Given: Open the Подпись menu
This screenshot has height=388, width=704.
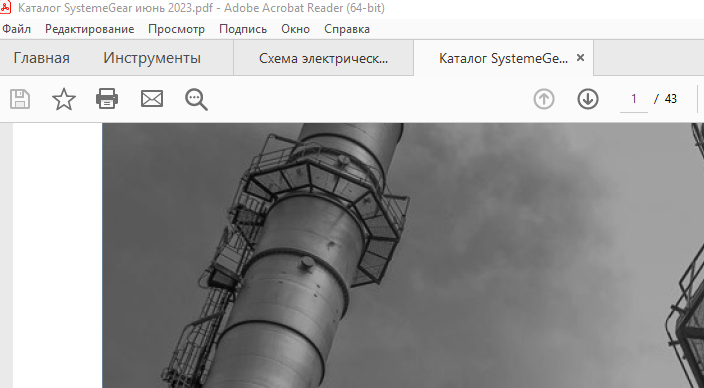Looking at the screenshot, I should (243, 29).
